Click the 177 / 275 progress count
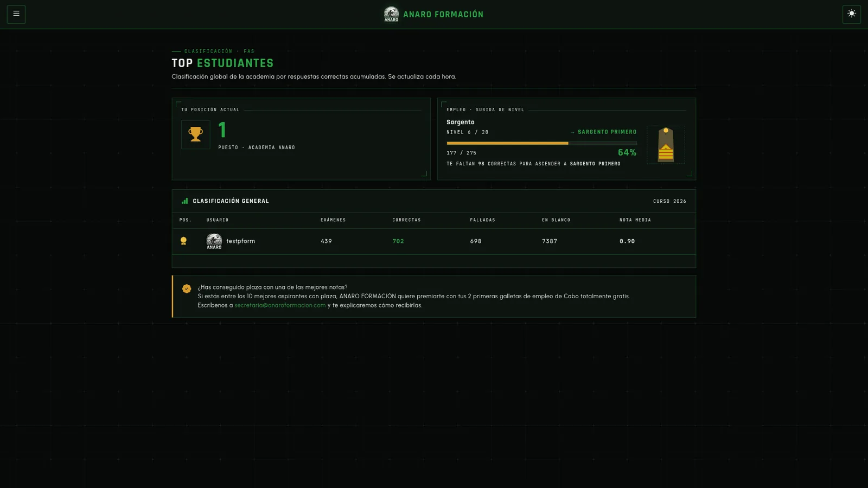The height and width of the screenshot is (488, 868). pyautogui.click(x=462, y=153)
